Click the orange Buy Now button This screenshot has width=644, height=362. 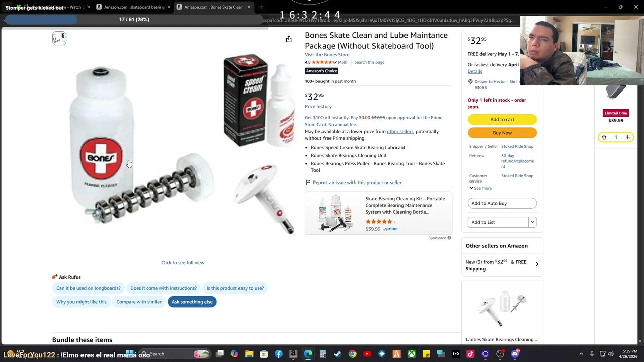click(x=502, y=133)
